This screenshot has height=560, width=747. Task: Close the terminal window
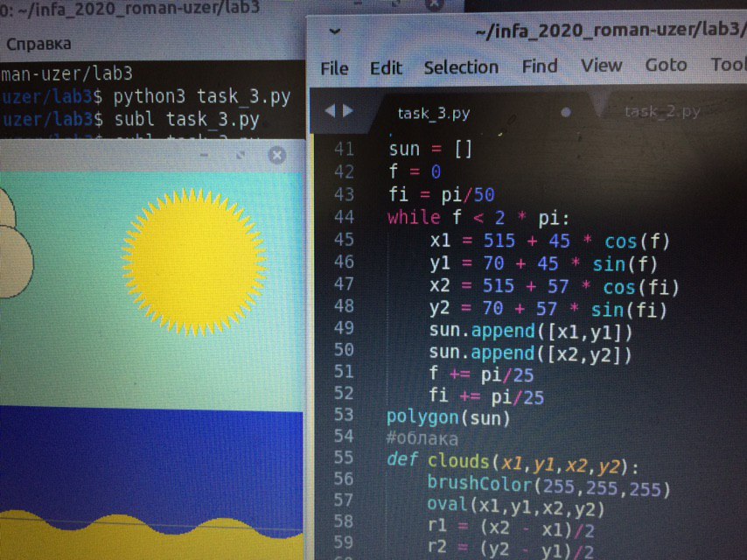pos(434,4)
